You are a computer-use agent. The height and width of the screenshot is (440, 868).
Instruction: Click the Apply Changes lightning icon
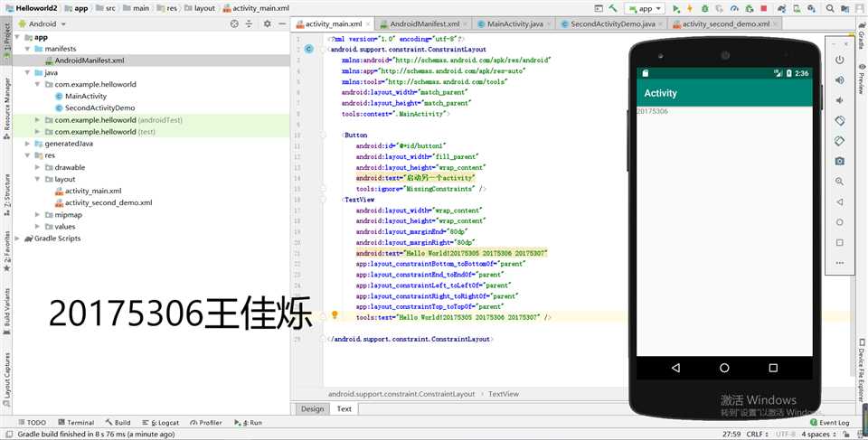[x=690, y=8]
